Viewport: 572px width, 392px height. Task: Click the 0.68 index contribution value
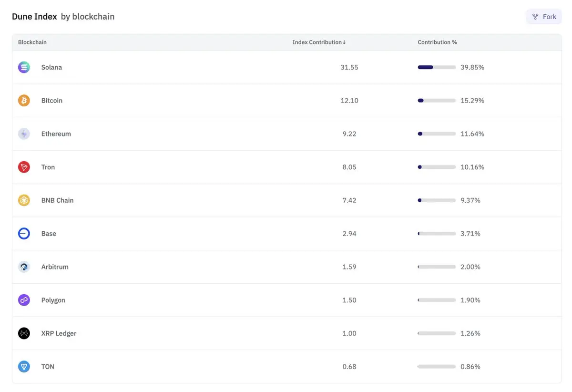(349, 367)
